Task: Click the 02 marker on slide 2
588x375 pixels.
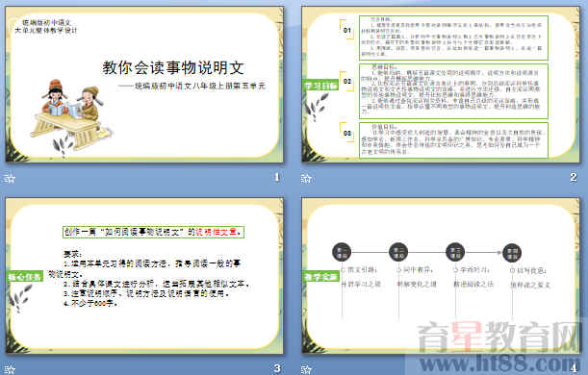Action: pyautogui.click(x=347, y=82)
